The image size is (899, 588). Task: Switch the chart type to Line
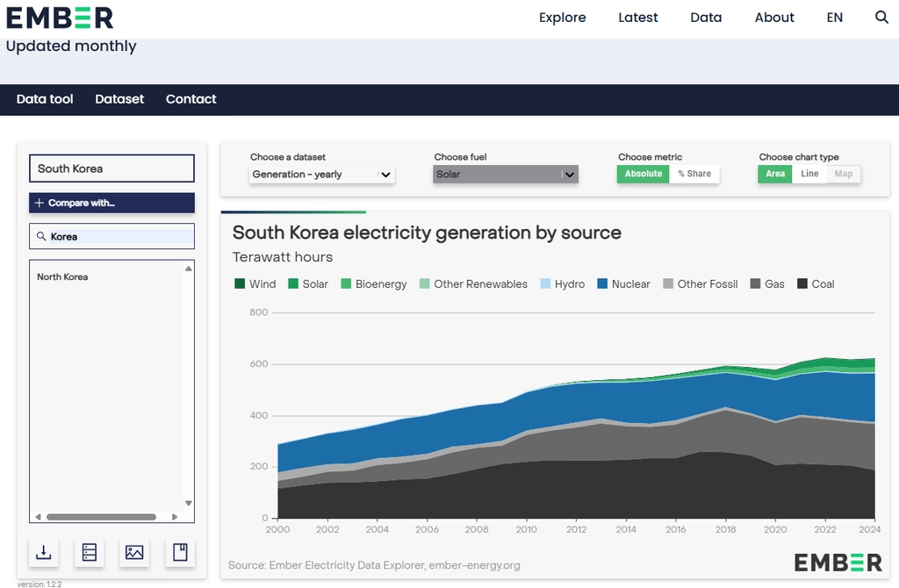(x=809, y=174)
